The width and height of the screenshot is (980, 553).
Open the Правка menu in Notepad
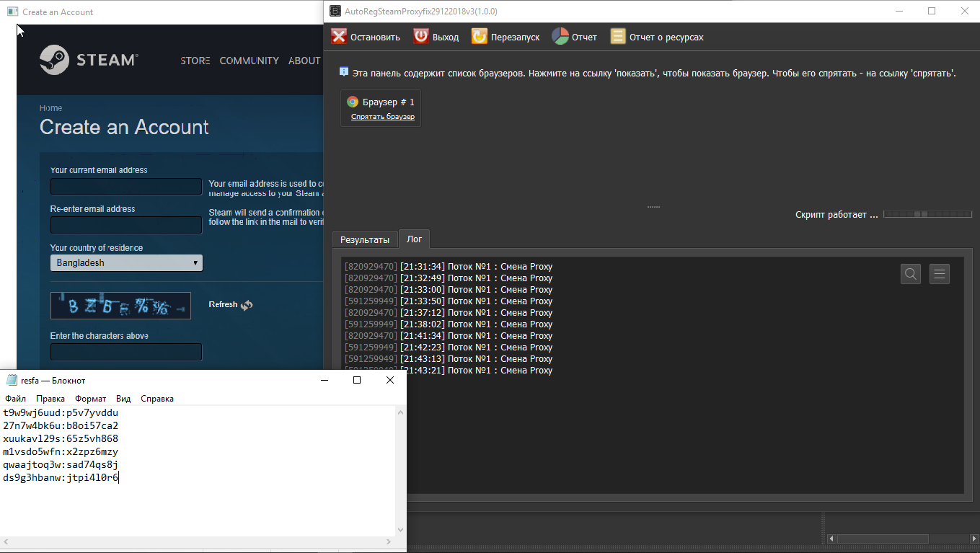point(50,399)
